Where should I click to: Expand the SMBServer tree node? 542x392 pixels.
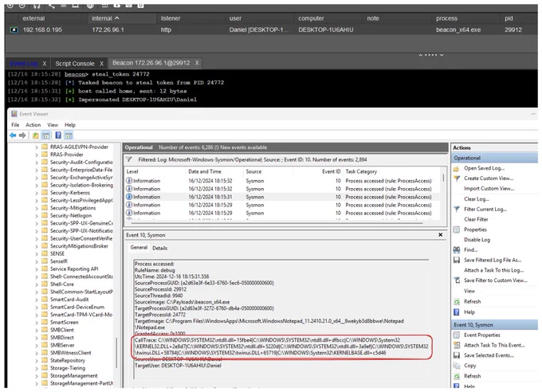click(x=37, y=345)
